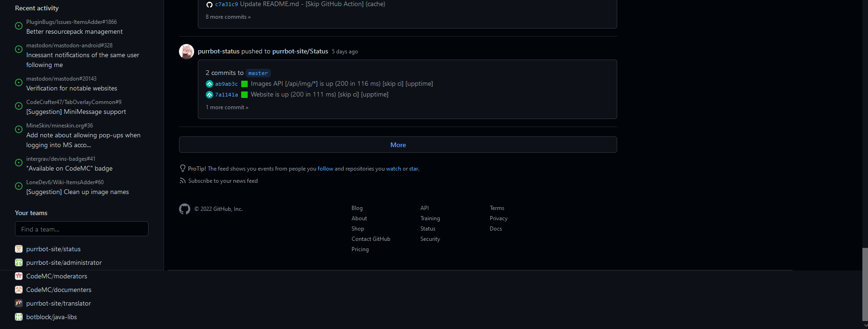The width and height of the screenshot is (868, 329).
Task: Click the green status square beside Website is up
Action: pos(244,95)
